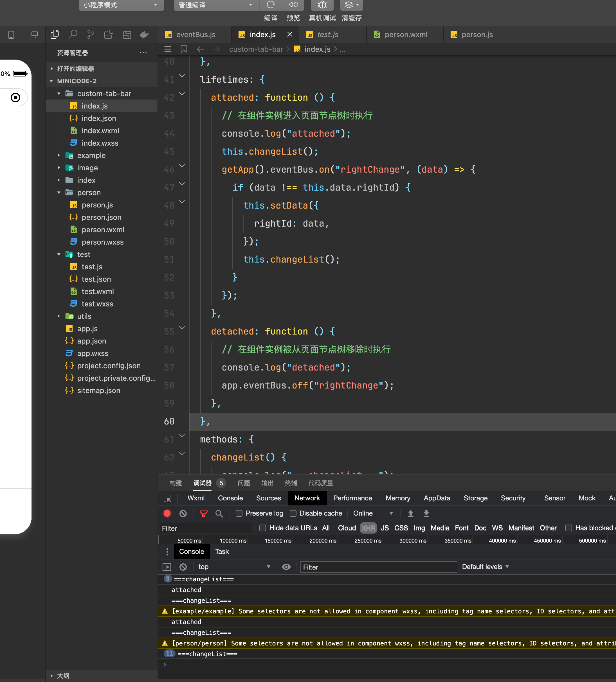Click the console Filter input field
616x682 pixels.
pos(378,567)
